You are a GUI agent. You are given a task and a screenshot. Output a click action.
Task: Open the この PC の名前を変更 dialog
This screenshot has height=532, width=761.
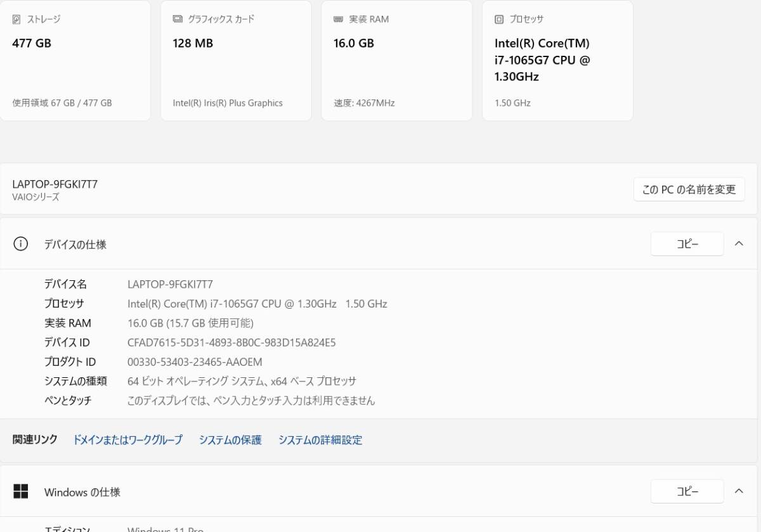689,189
